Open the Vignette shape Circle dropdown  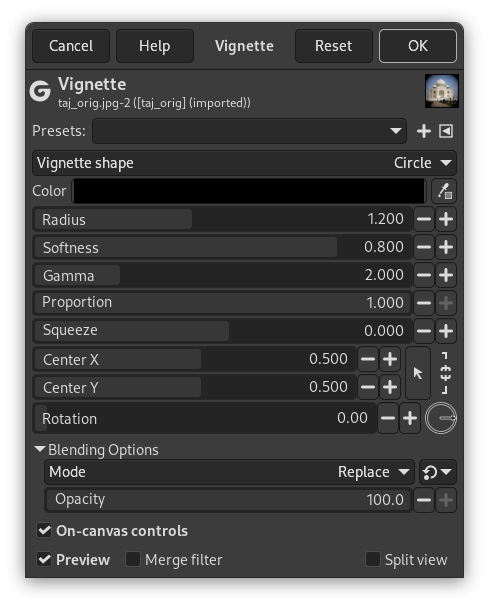(244, 163)
